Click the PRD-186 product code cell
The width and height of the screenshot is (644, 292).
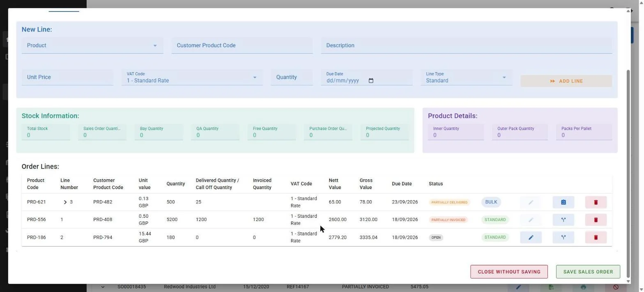click(37, 237)
